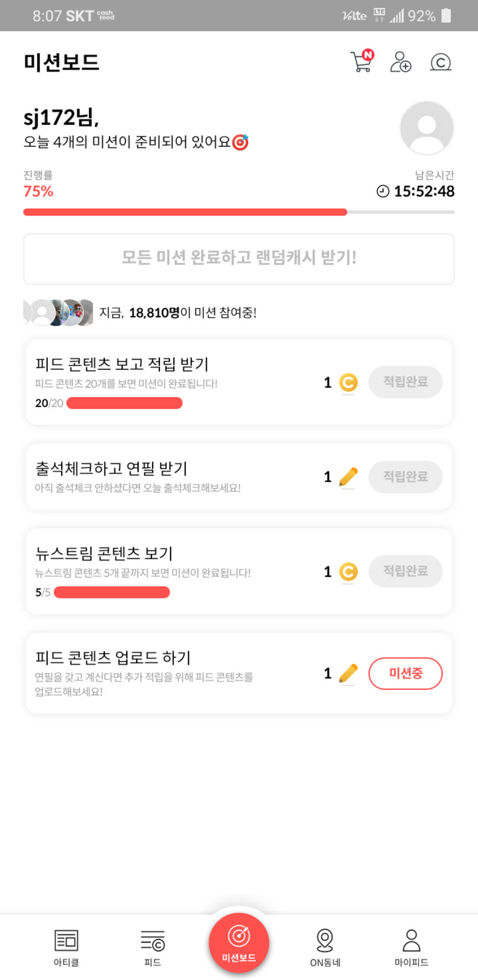Open the shopping cart icon
This screenshot has height=980, width=478.
362,62
